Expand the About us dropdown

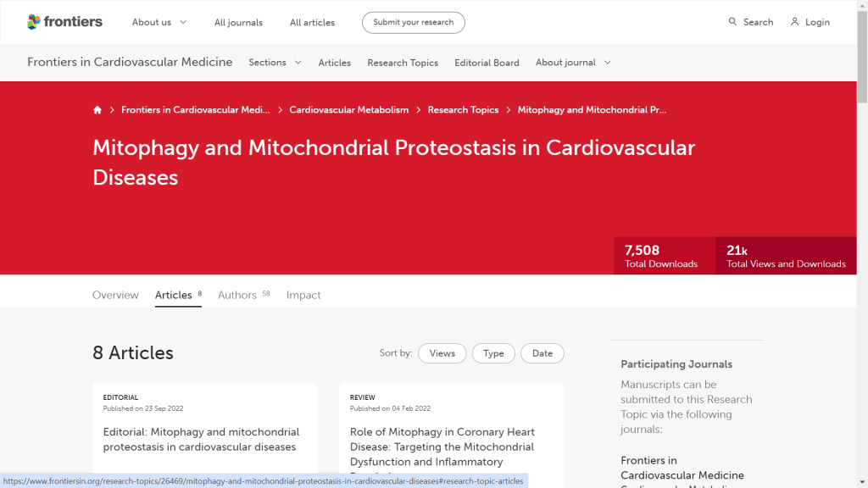(159, 22)
